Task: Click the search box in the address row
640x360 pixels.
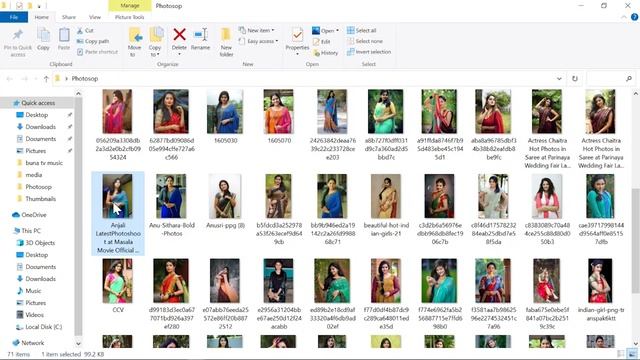Action: pos(611,79)
